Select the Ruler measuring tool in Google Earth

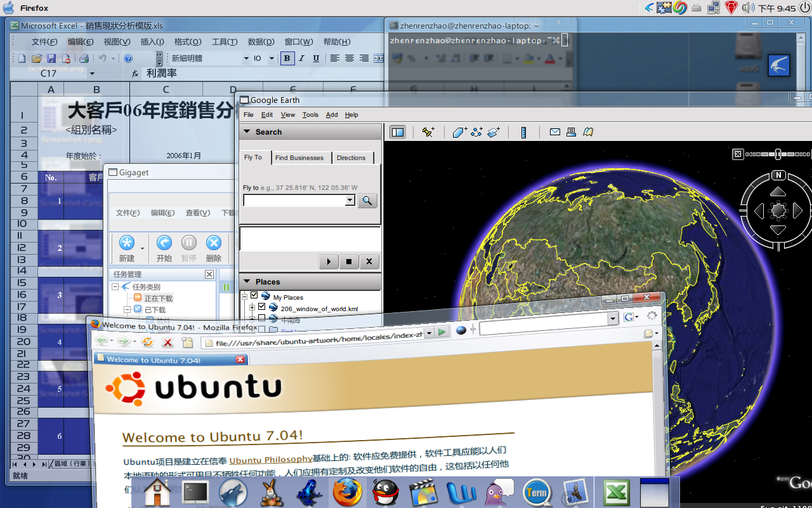523,132
